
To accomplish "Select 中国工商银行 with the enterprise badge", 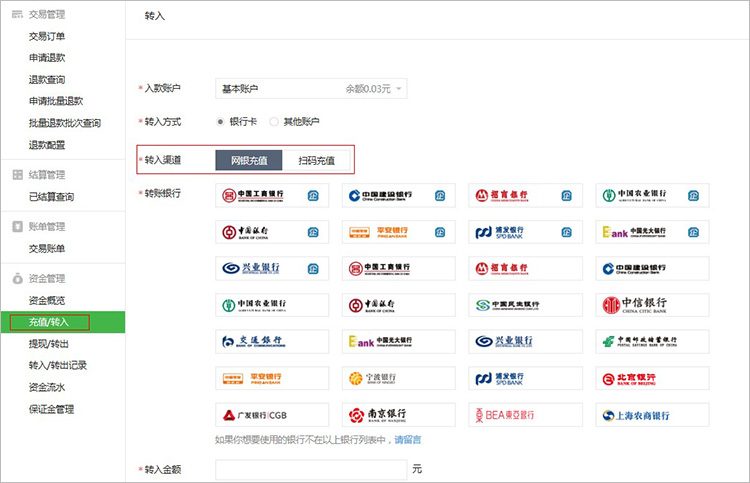I will (272, 195).
